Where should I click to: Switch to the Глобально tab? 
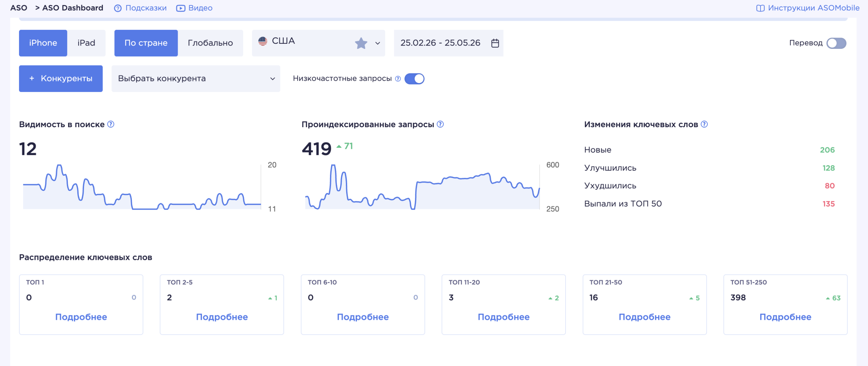pyautogui.click(x=210, y=43)
